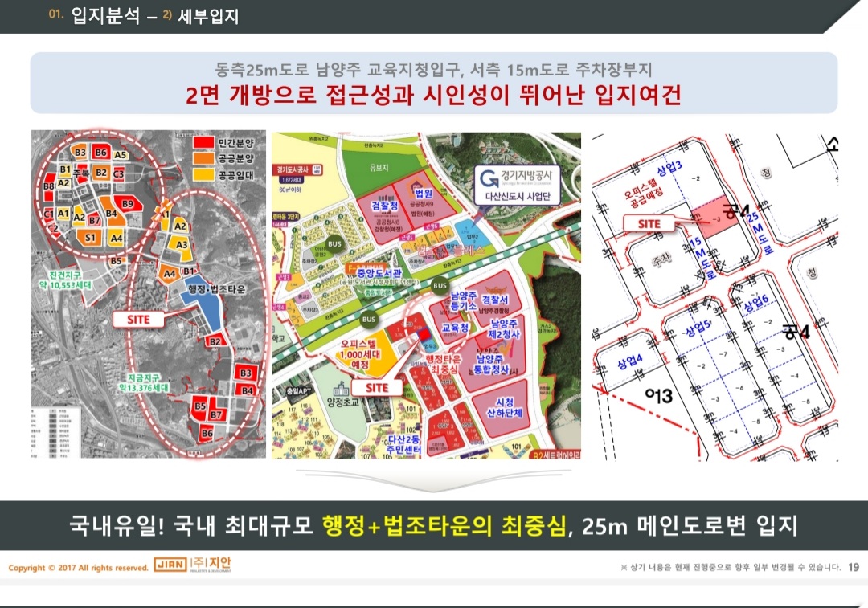Click the red 민간분양 legend swatch
The height and width of the screenshot is (608, 868).
pyautogui.click(x=204, y=143)
